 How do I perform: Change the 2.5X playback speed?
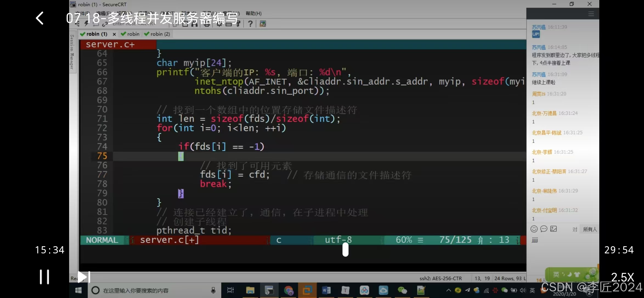[x=622, y=277]
